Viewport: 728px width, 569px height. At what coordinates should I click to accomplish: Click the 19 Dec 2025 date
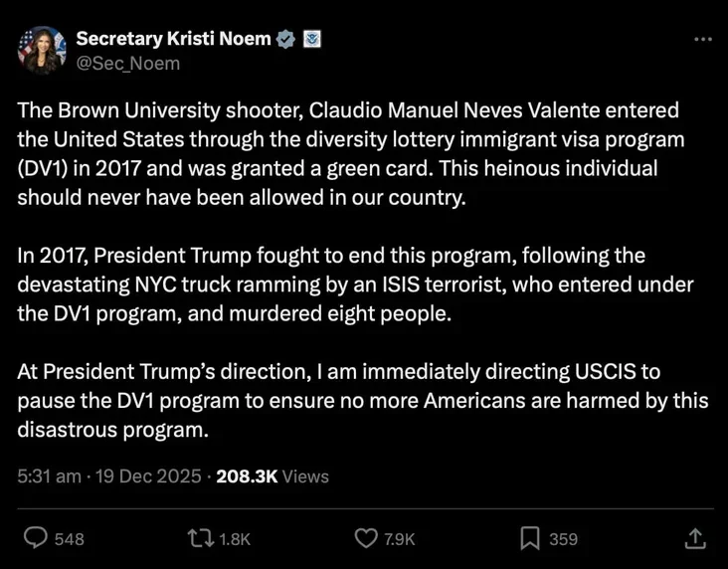click(x=146, y=476)
